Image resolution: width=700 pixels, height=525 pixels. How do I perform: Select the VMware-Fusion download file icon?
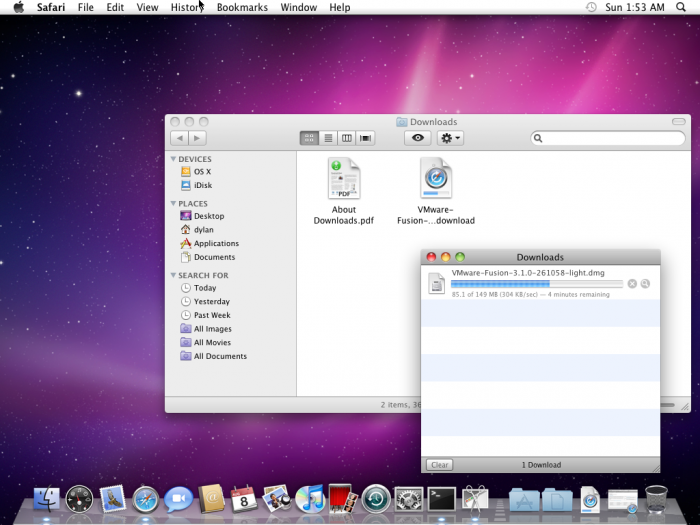click(x=436, y=180)
